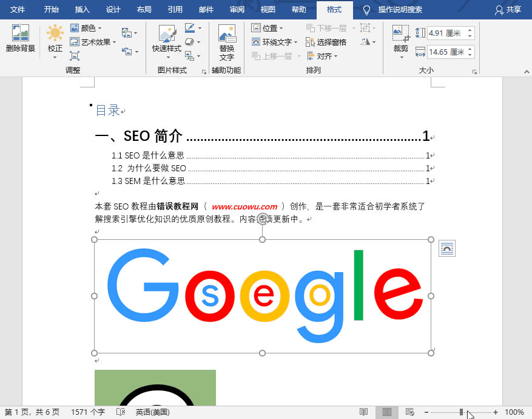
Task: Click the 英语(美国) language indicator
Action: pyautogui.click(x=152, y=412)
